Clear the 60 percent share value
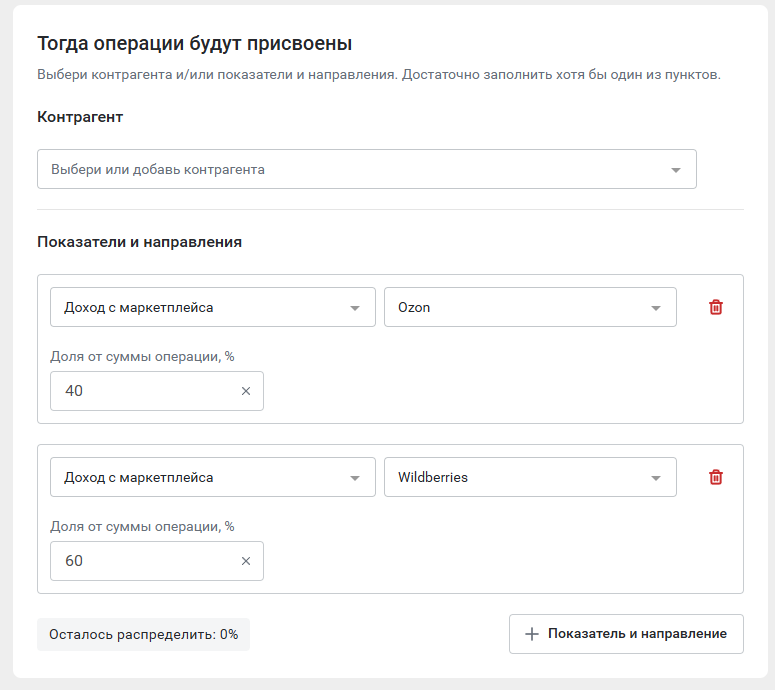This screenshot has height=690, width=775. coord(246,561)
